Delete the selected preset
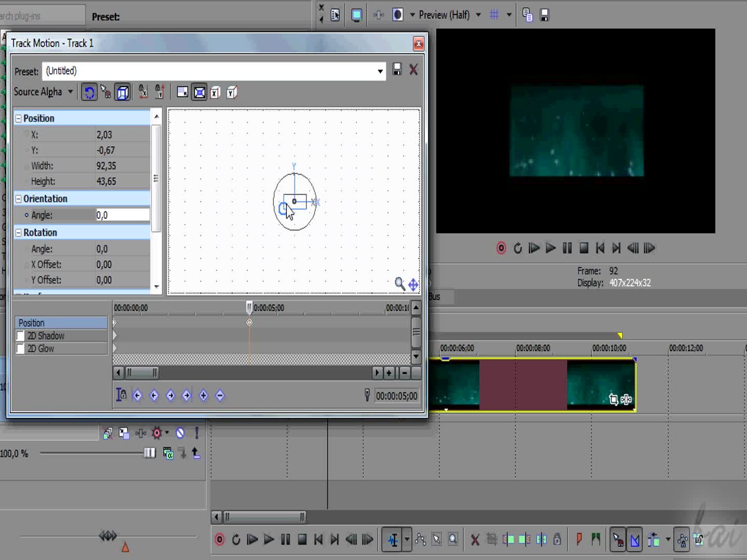747x560 pixels. click(x=413, y=70)
